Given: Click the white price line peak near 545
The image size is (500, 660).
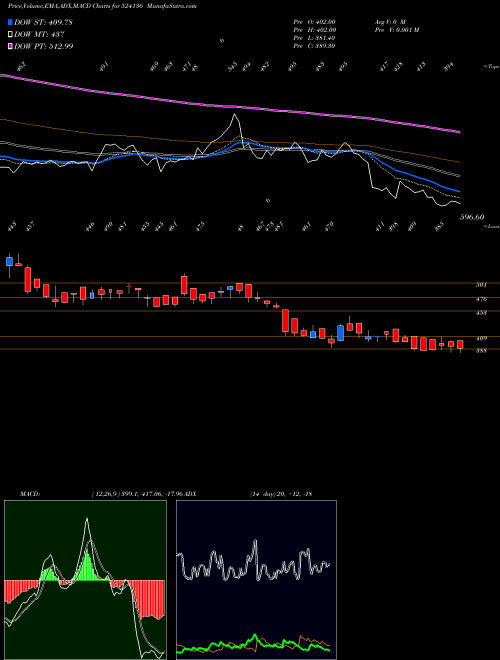Looking at the screenshot, I should 235,115.
